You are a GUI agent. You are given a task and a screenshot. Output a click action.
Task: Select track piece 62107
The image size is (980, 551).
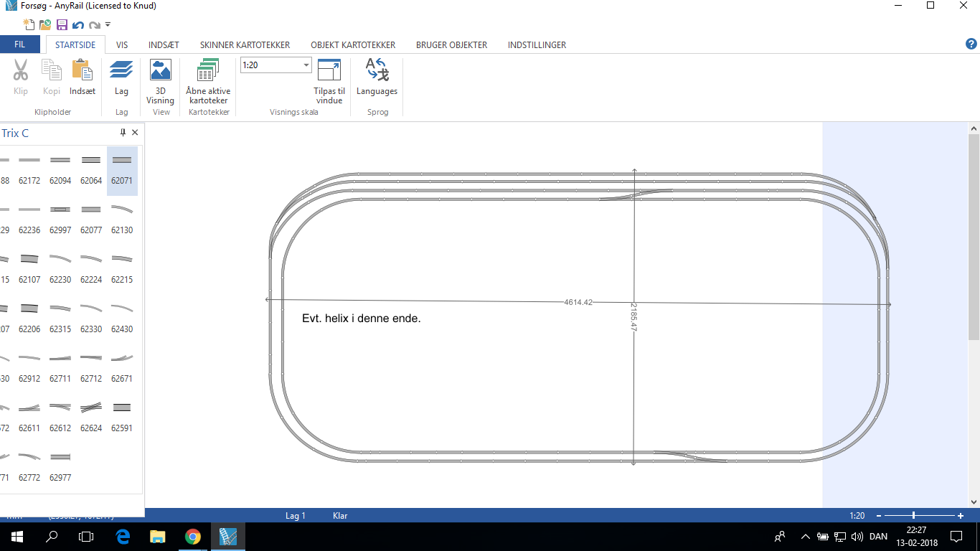[x=29, y=270]
